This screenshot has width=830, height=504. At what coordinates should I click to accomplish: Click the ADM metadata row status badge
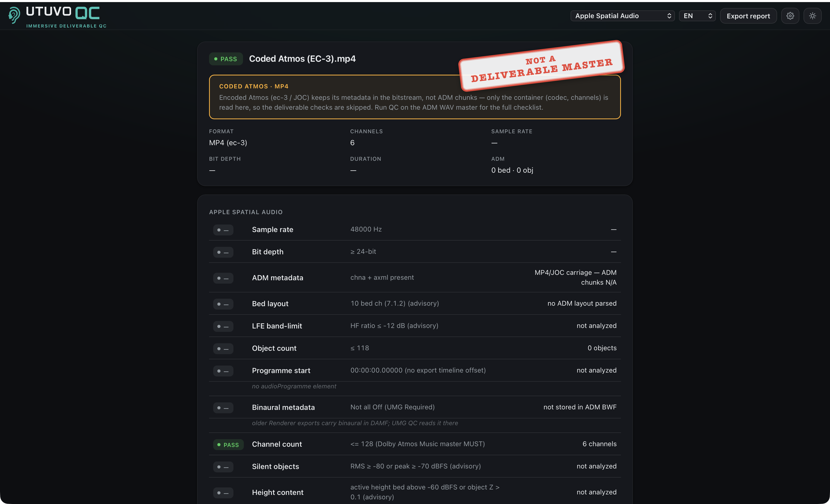point(223,278)
